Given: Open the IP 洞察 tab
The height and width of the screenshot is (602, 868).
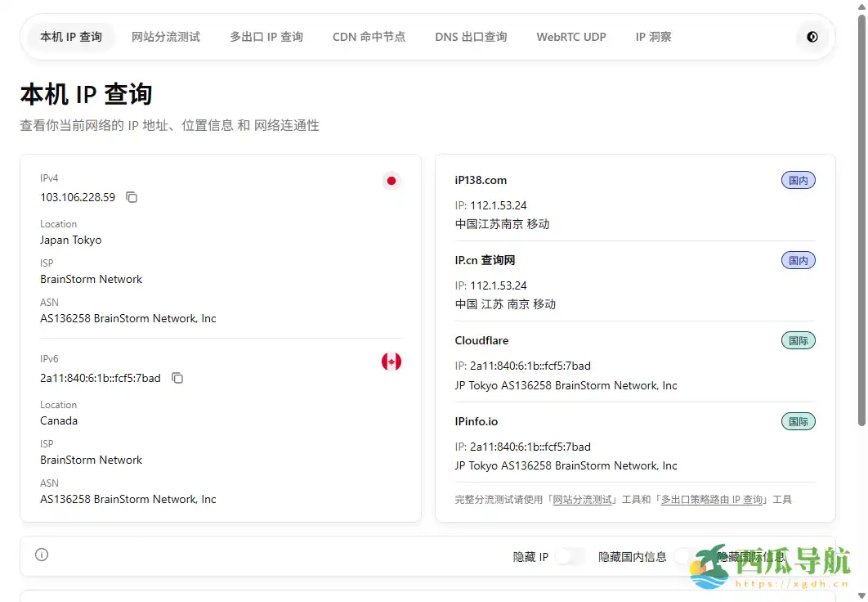Looking at the screenshot, I should click(652, 36).
